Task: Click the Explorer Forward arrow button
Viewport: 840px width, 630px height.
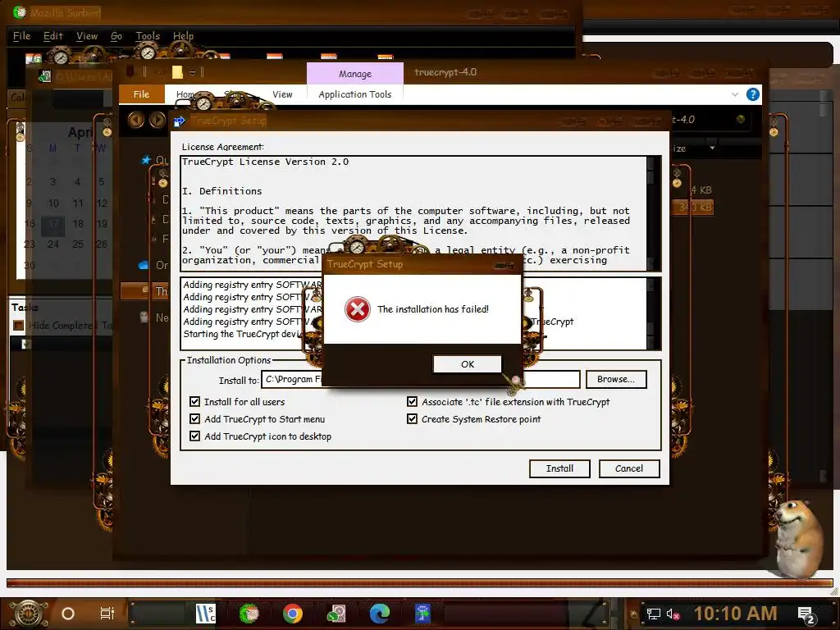Action: [157, 120]
